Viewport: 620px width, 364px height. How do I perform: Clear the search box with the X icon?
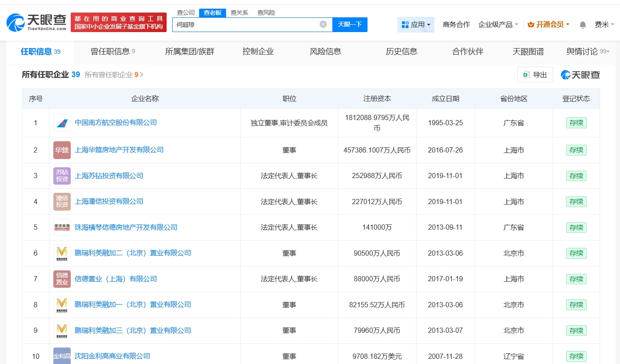point(323,24)
